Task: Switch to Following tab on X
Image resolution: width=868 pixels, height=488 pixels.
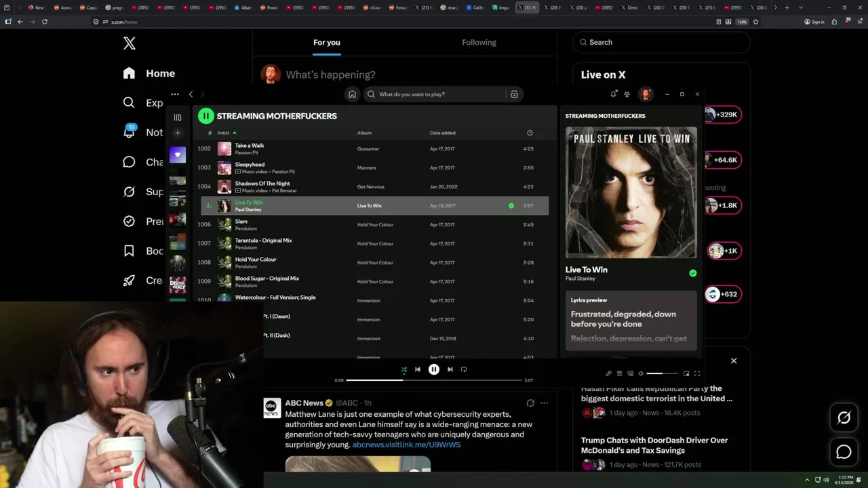Action: coord(479,42)
